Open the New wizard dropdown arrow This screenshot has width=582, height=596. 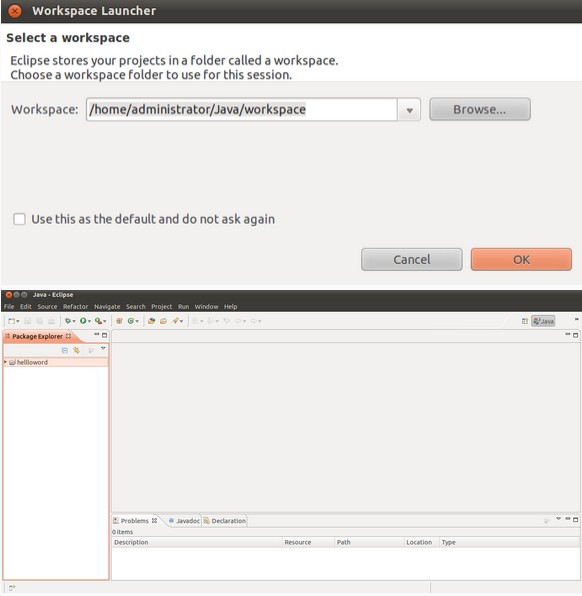pos(17,322)
